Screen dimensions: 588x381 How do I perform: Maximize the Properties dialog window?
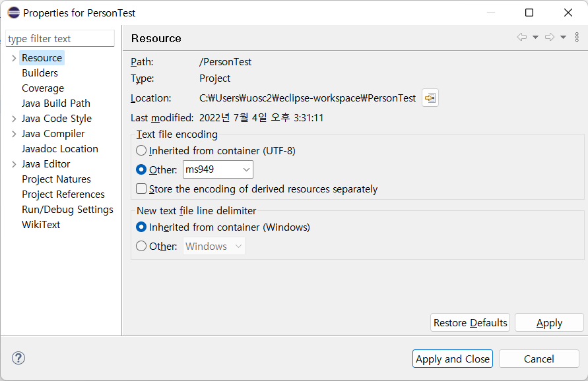pyautogui.click(x=529, y=13)
